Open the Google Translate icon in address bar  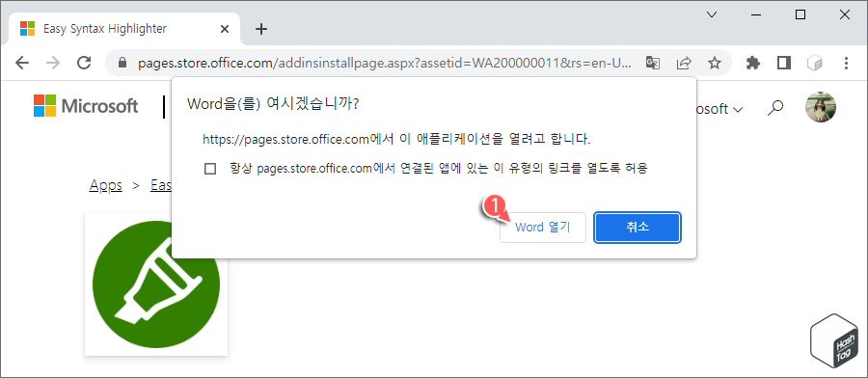pyautogui.click(x=653, y=63)
